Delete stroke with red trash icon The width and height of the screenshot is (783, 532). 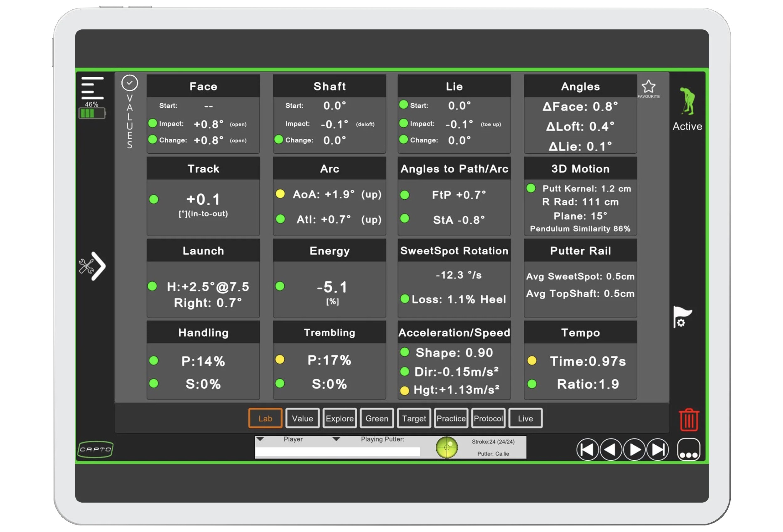[x=689, y=420]
